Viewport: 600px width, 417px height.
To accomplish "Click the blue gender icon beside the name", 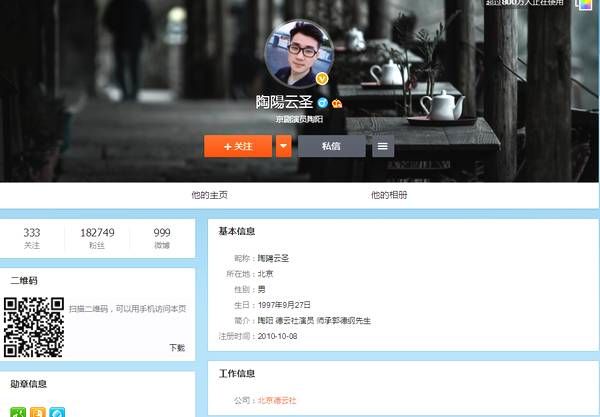I will 322,103.
